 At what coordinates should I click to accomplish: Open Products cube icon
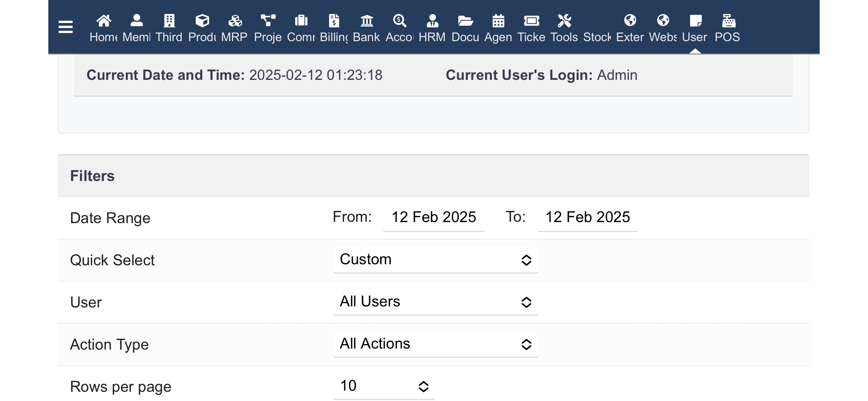click(x=202, y=21)
